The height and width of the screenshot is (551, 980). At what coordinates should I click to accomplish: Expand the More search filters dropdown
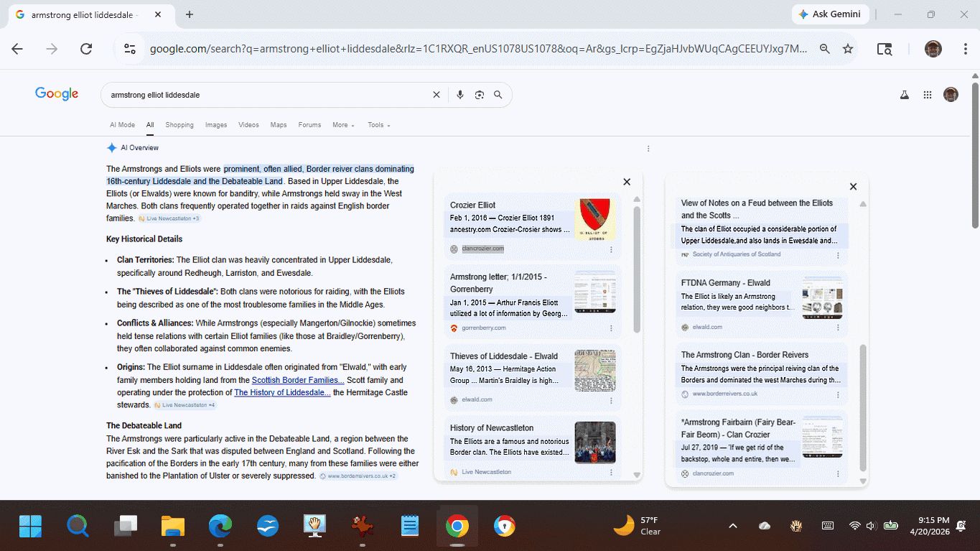[343, 125]
